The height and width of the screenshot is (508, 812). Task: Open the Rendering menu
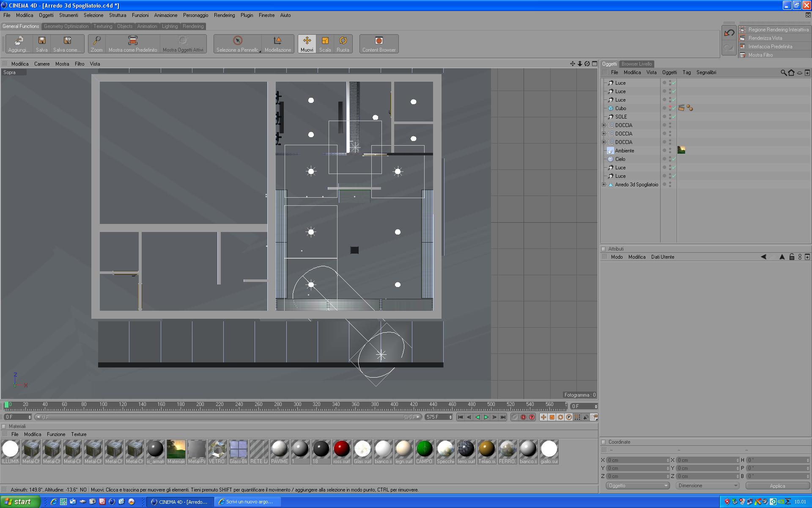tap(224, 15)
